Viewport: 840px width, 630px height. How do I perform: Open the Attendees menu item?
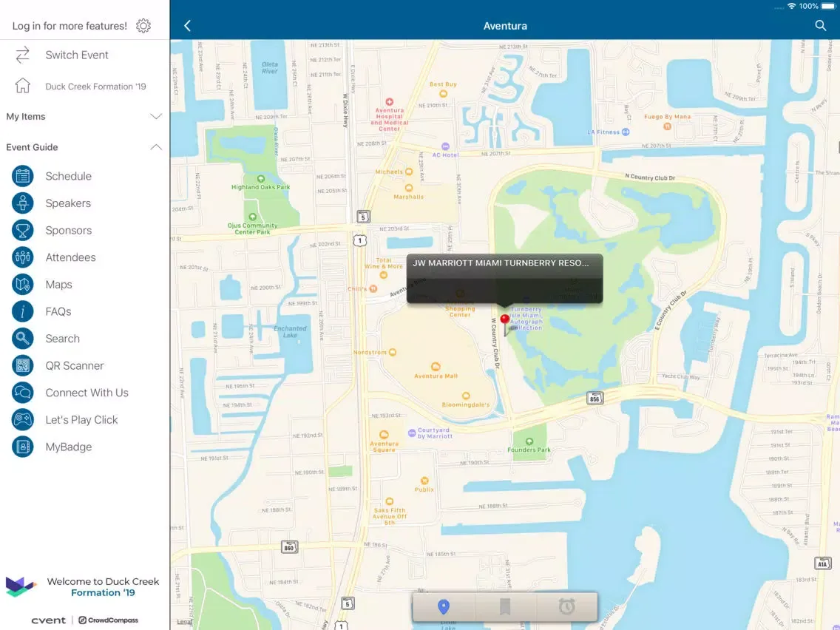[71, 257]
